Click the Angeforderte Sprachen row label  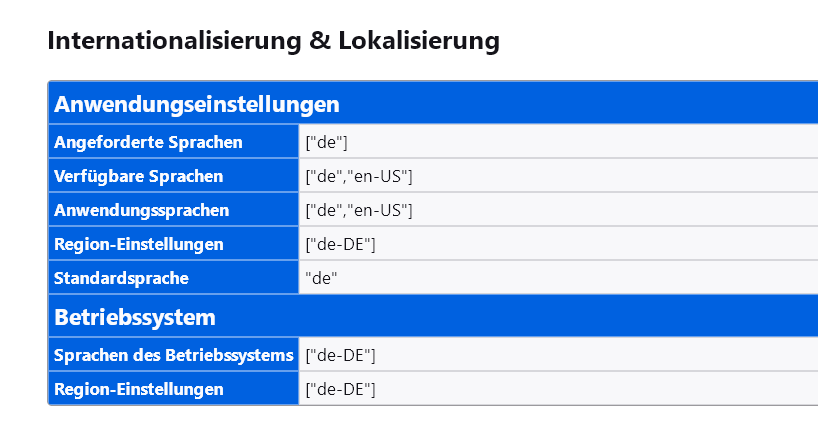coord(148,142)
